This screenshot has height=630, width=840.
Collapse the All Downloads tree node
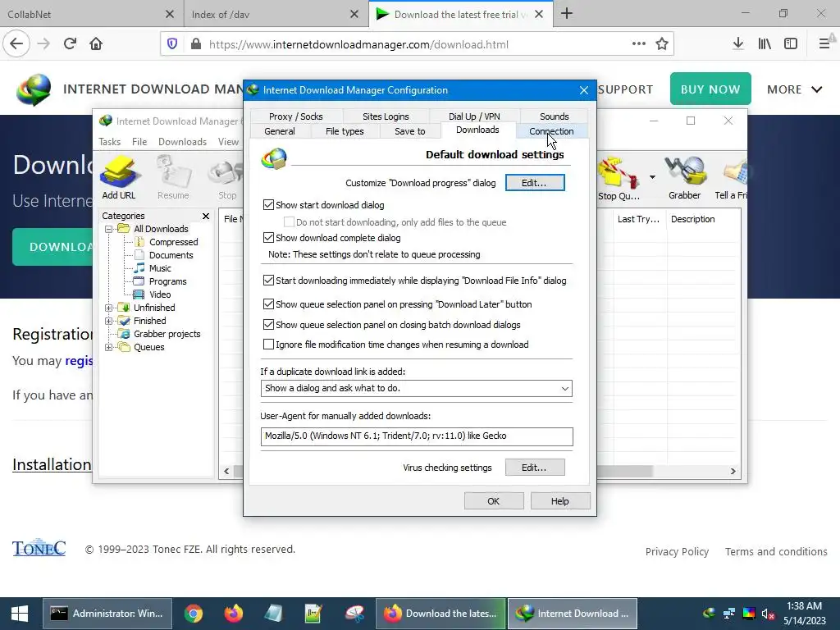[109, 229]
